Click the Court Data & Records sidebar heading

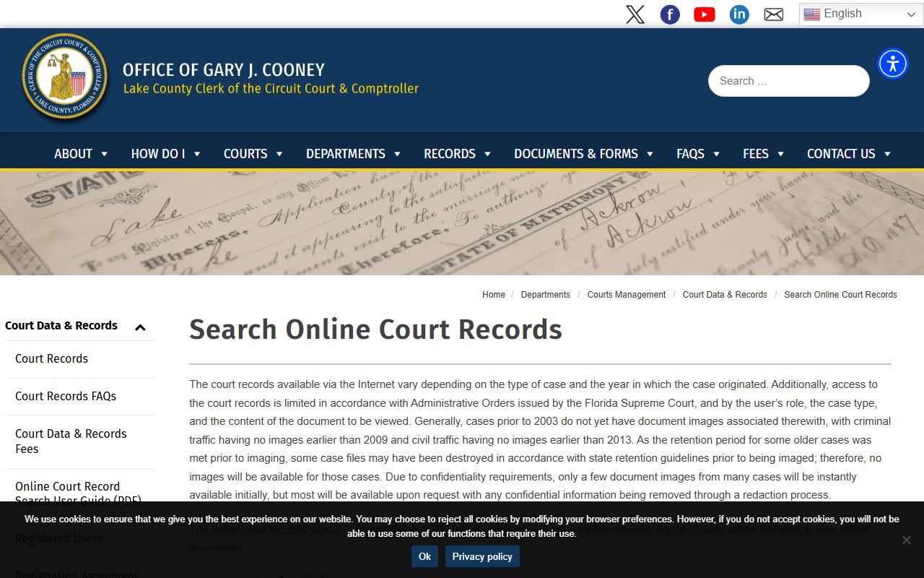point(61,326)
